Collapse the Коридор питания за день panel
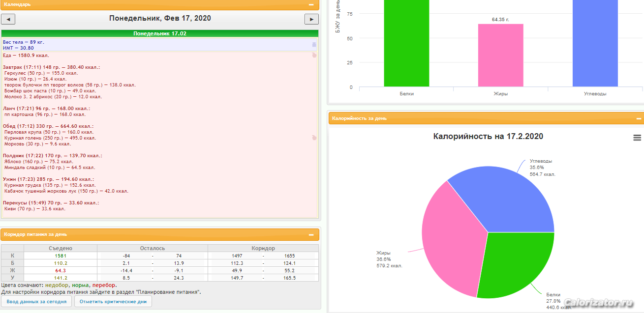Viewport: 644px width, 313px height. click(311, 234)
